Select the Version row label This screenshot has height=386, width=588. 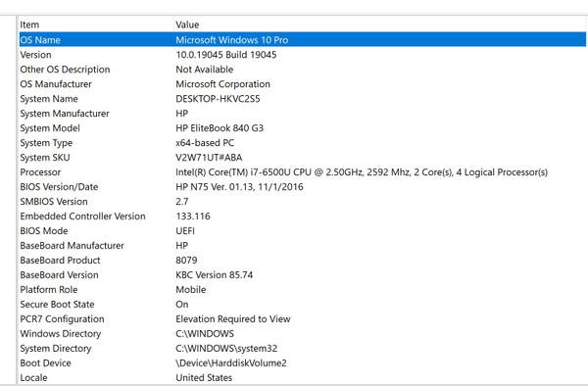35,55
